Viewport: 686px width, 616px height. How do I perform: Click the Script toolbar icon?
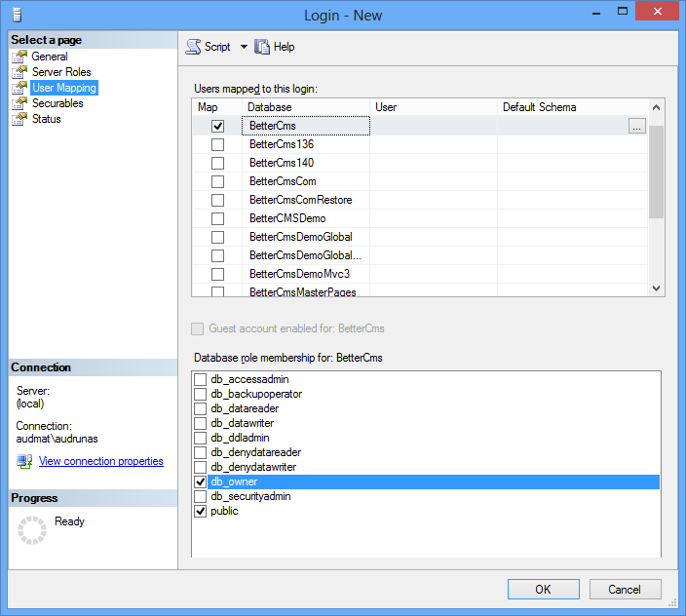click(x=193, y=47)
